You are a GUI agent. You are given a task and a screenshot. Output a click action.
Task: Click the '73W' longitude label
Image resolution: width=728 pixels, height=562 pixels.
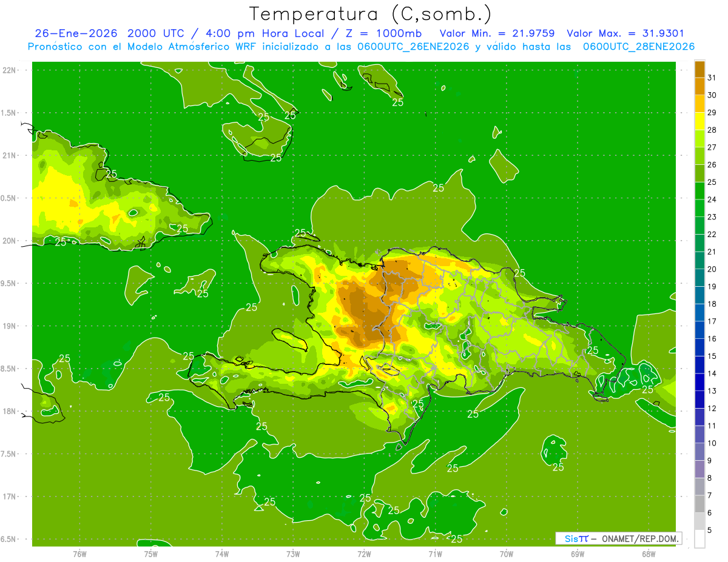pyautogui.click(x=293, y=554)
